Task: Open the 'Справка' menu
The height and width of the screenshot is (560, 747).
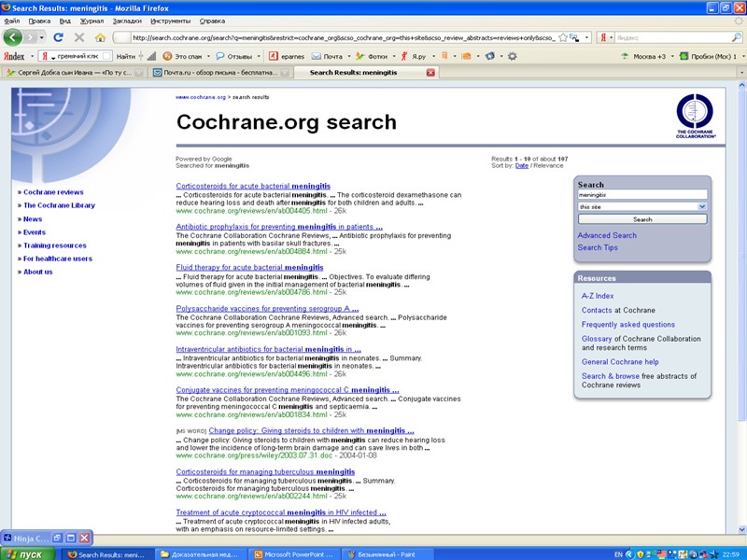Action: [x=212, y=21]
